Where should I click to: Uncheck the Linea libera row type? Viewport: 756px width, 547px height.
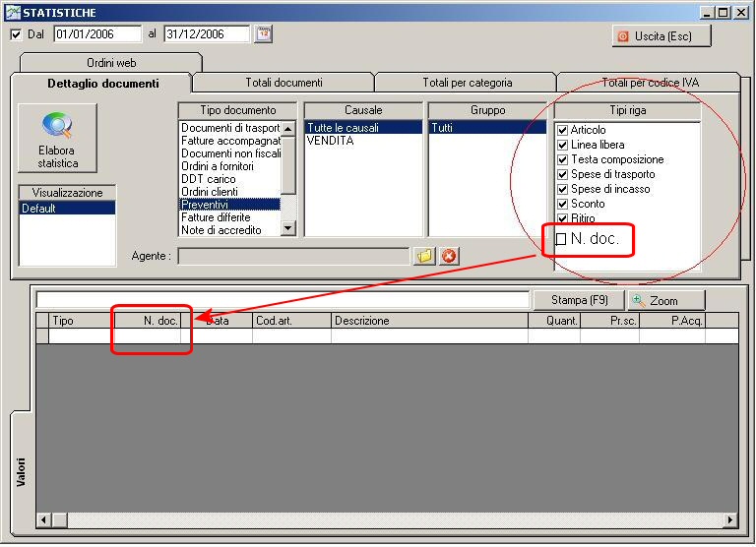coord(562,145)
